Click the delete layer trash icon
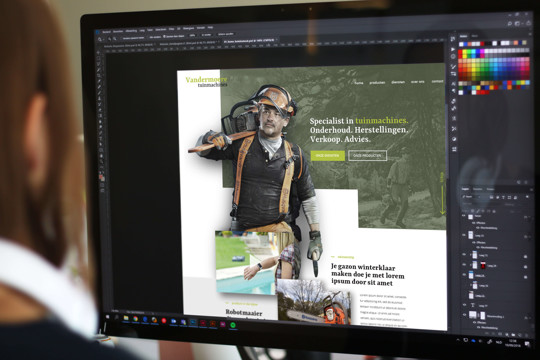The image size is (540, 360). 527,335
